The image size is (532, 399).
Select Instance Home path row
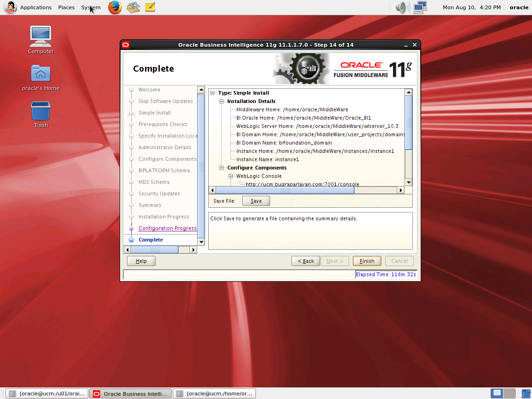point(315,151)
